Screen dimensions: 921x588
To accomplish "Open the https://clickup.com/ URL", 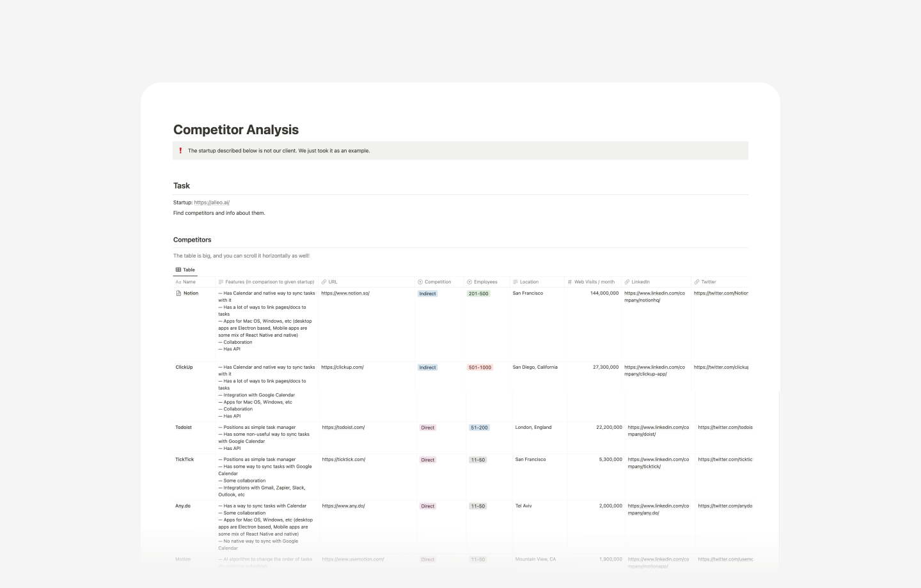I will coord(342,367).
